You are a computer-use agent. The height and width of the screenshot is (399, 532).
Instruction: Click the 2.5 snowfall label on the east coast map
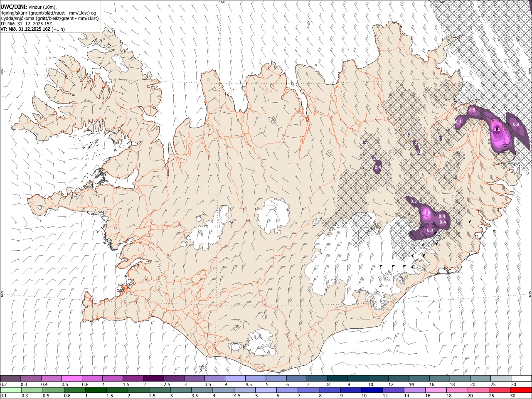pos(497,130)
